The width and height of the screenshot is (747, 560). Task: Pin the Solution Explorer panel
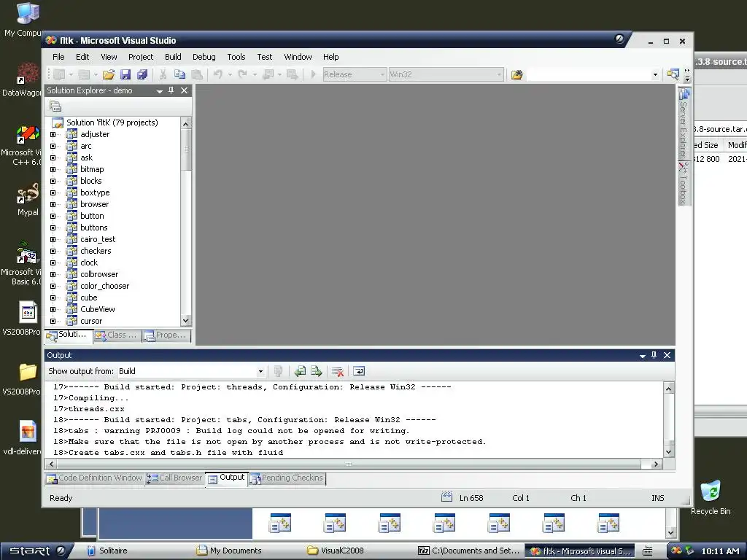pos(171,90)
